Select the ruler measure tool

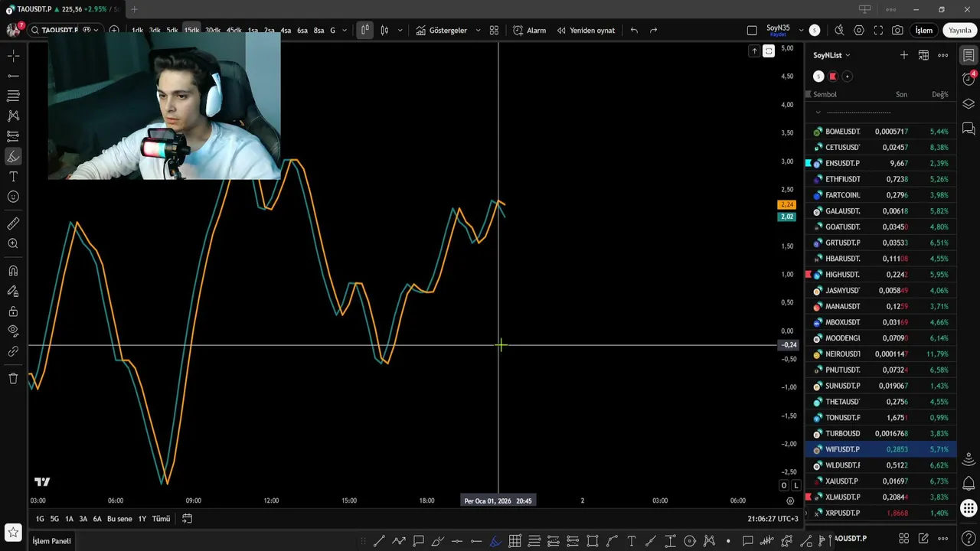[x=13, y=223]
